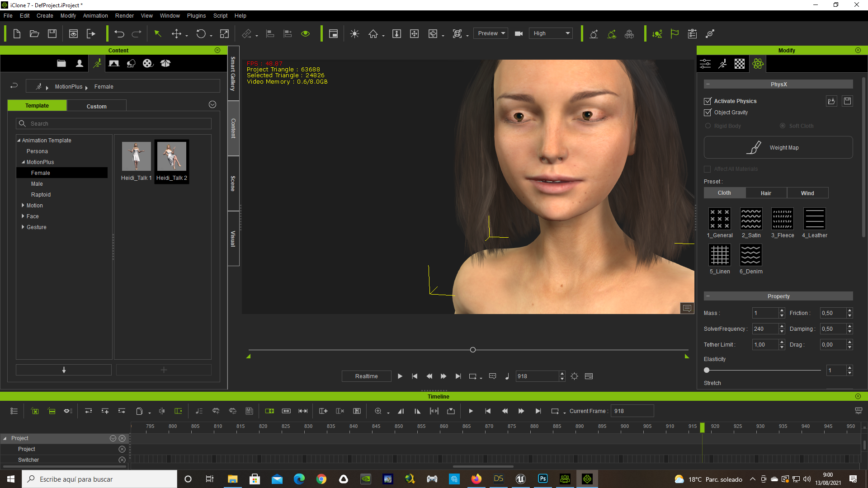The width and height of the screenshot is (868, 488).
Task: Open the Actor tab icon in Content panel
Action: pyautogui.click(x=80, y=63)
